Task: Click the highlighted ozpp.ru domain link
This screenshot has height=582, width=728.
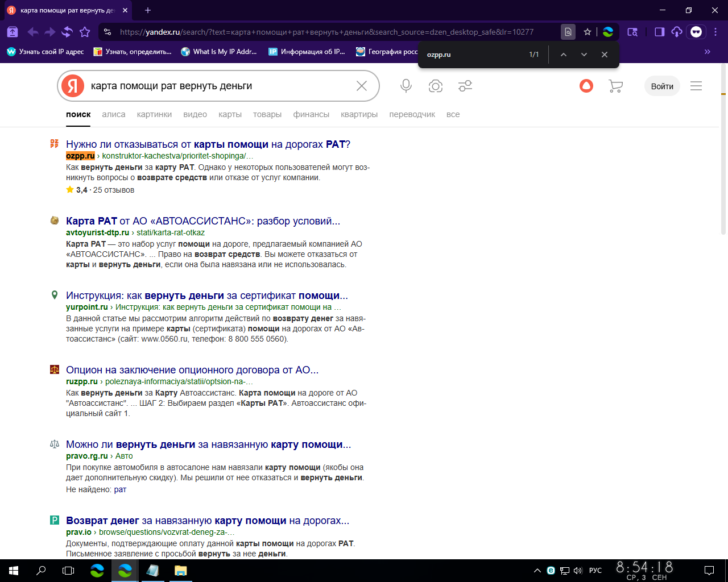Action: click(80, 156)
